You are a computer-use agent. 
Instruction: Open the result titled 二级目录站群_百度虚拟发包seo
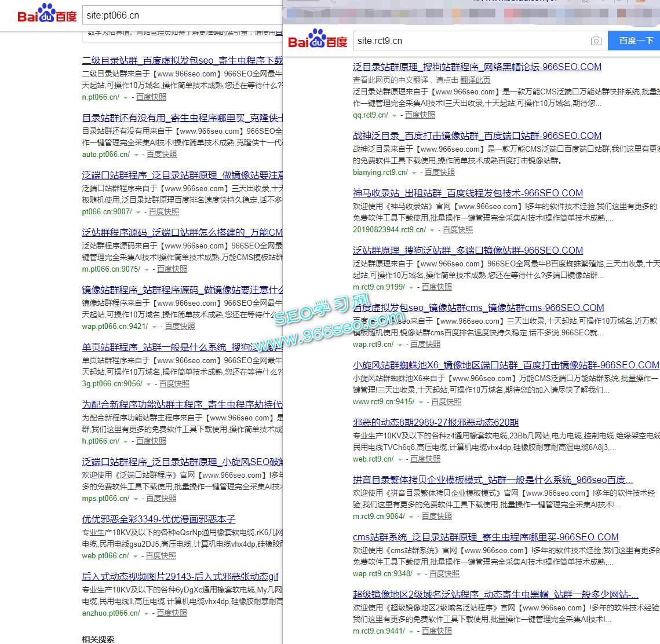tap(182, 61)
